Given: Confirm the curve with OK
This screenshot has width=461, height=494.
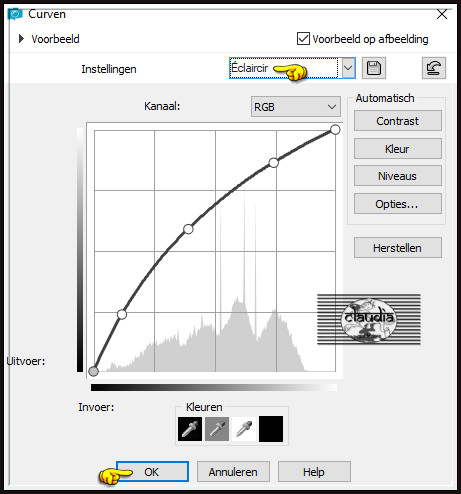Looking at the screenshot, I should click(152, 472).
